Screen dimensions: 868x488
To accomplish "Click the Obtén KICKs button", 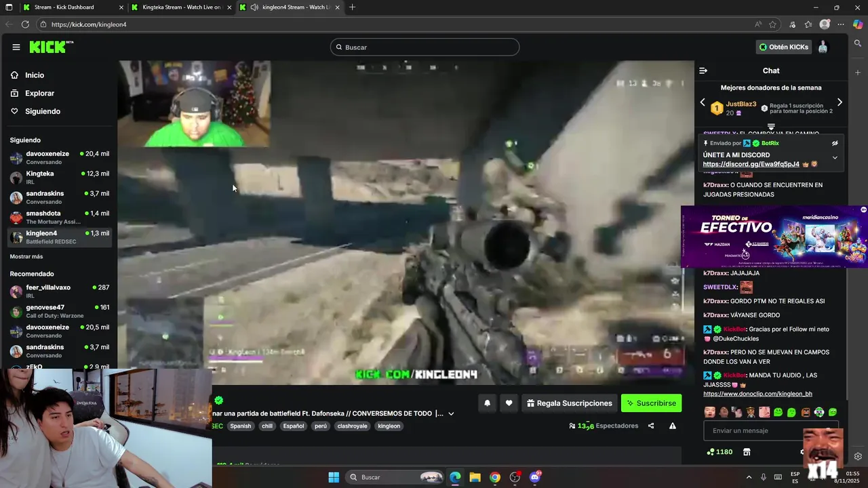I will coord(784,47).
